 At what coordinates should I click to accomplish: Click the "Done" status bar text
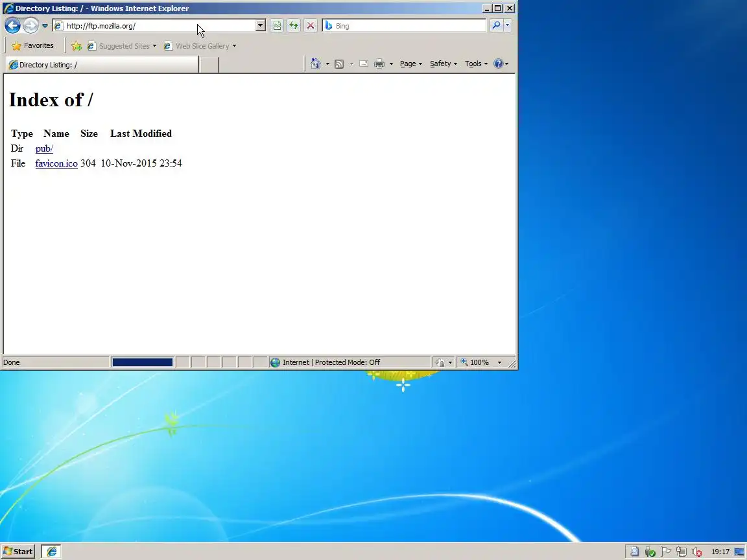12,362
